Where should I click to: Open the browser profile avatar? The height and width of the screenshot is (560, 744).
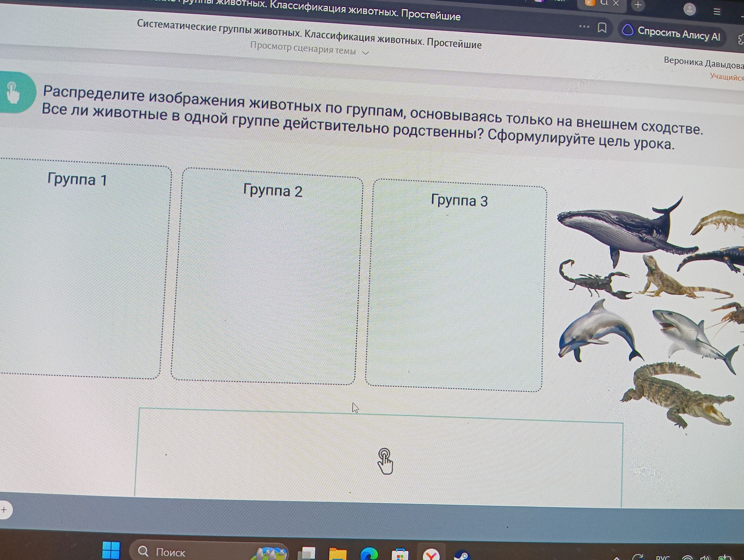[x=689, y=9]
